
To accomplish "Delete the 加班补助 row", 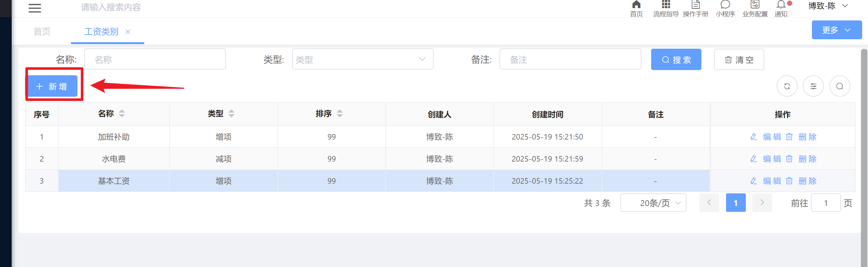I will [x=801, y=137].
